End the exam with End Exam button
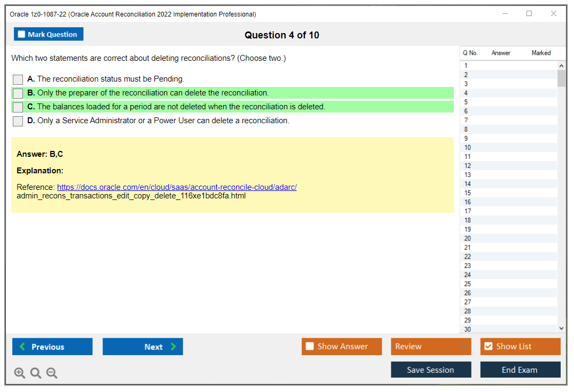574x392 pixels. pos(520,369)
